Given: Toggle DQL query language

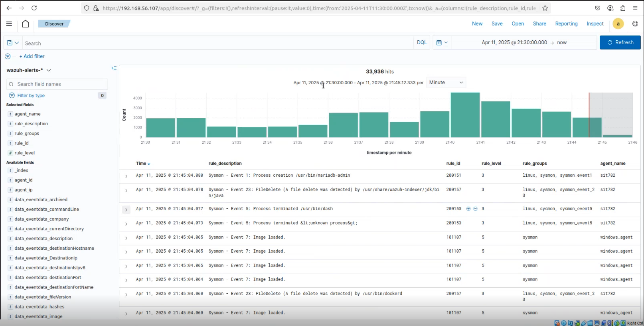Looking at the screenshot, I should point(422,42).
